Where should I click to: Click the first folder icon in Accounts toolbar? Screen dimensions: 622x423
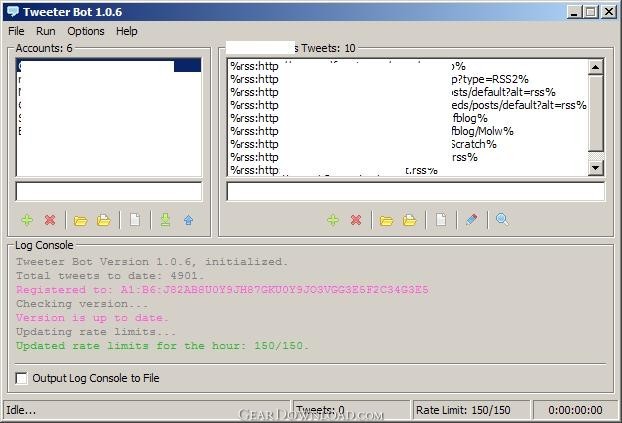click(81, 220)
